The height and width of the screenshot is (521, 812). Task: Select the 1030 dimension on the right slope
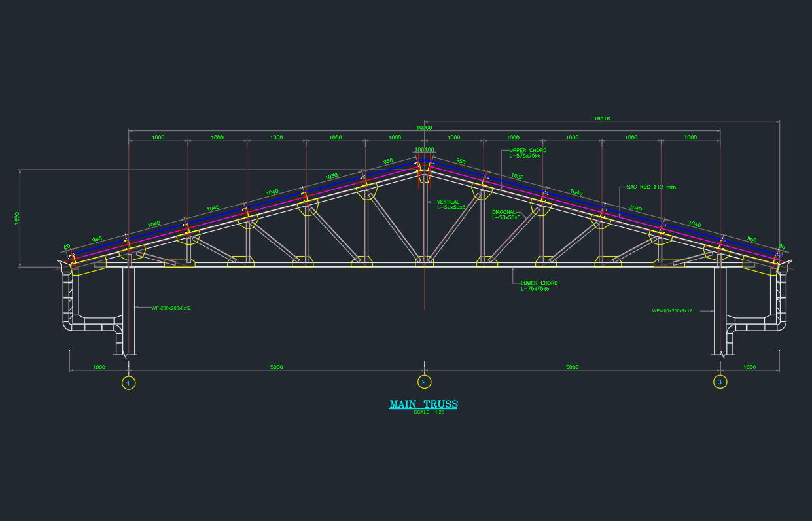tap(518, 177)
